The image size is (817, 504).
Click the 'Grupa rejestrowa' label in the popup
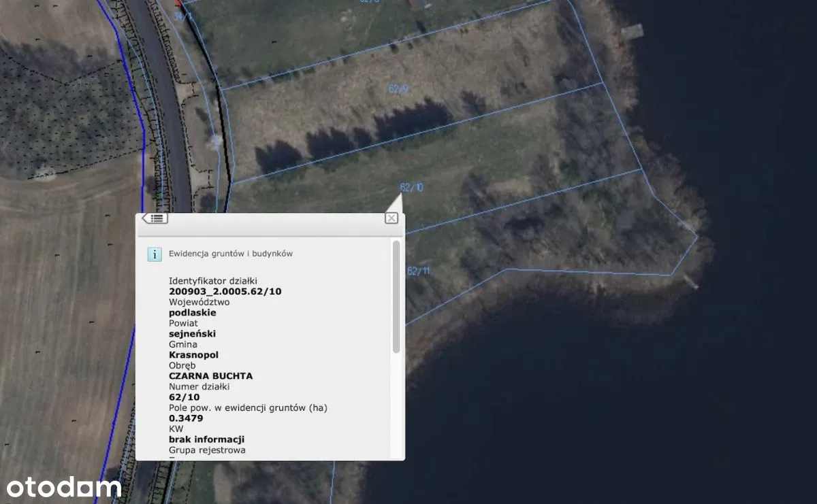207,450
